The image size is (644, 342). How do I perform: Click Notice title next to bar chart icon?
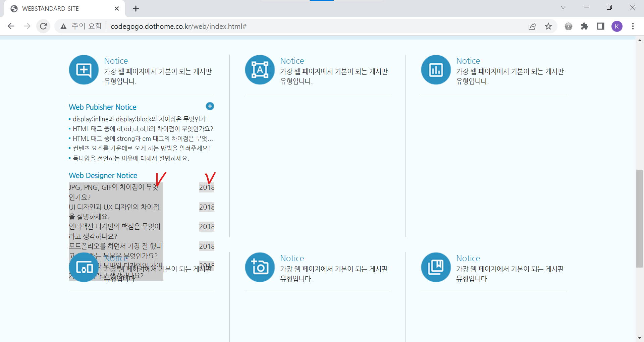pos(468,61)
